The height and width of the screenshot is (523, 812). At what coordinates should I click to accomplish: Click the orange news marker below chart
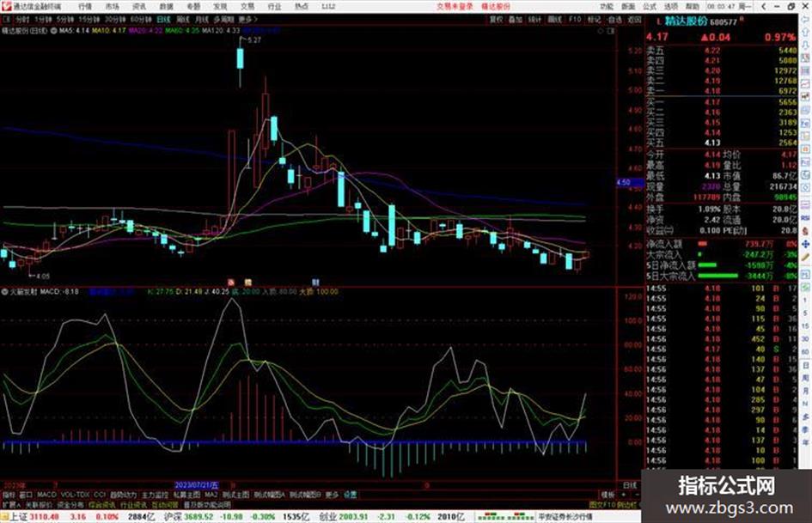pyautogui.click(x=231, y=283)
